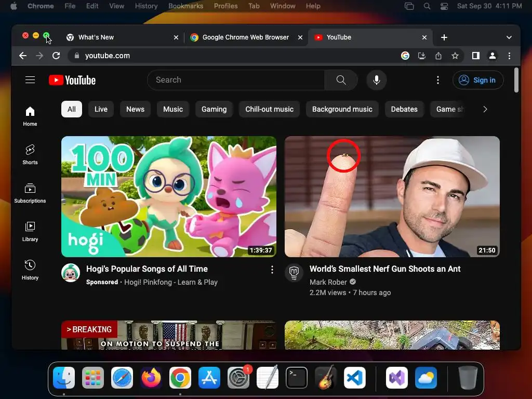Select the Chill-out music chip
Image resolution: width=532 pixels, height=399 pixels.
(270, 109)
